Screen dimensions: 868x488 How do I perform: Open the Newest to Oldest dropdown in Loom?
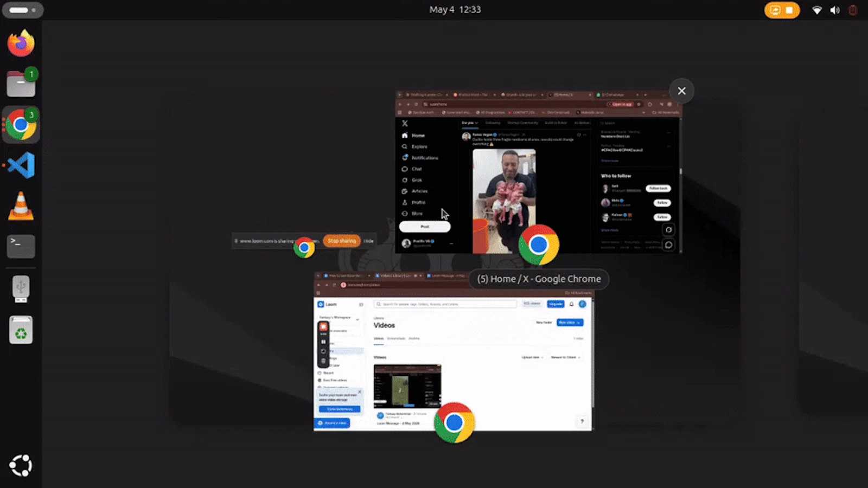pos(565,357)
